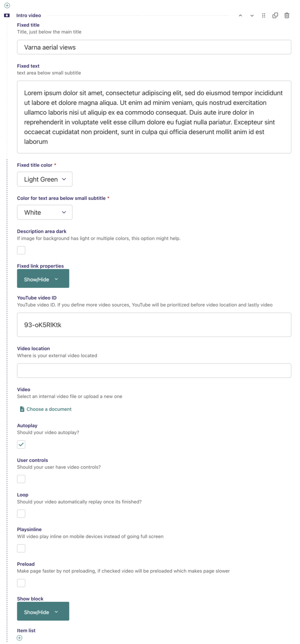The image size is (300, 644).
Task: Move Intro video block up
Action: pyautogui.click(x=240, y=15)
